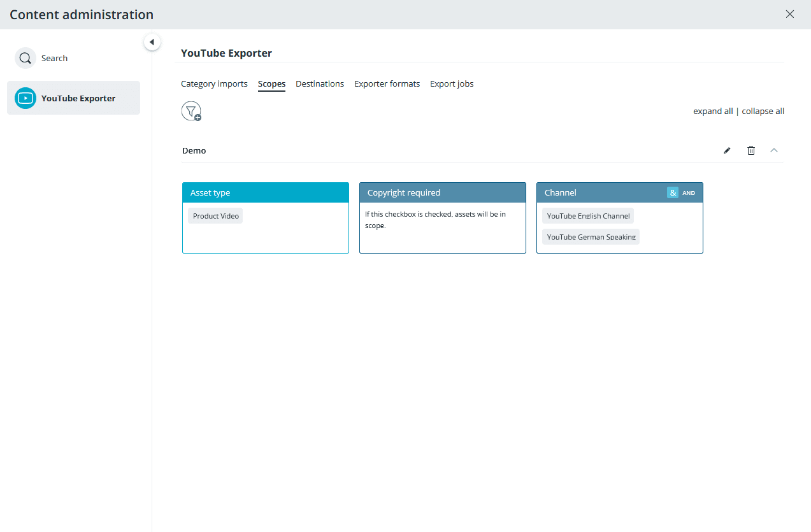Image resolution: width=811 pixels, height=532 pixels.
Task: Open the Category imports tab
Action: 214,83
